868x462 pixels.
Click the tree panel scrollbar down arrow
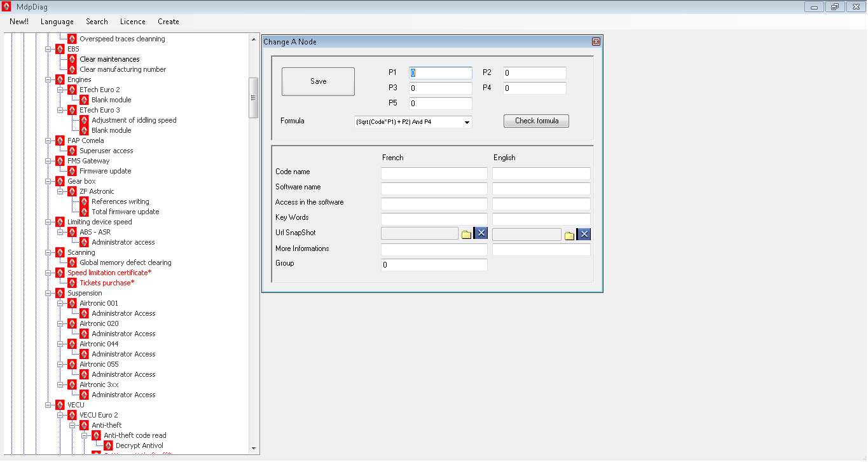point(254,449)
